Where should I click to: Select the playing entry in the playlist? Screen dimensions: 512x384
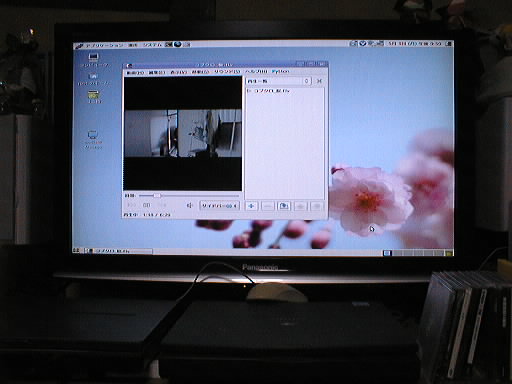tap(285, 91)
